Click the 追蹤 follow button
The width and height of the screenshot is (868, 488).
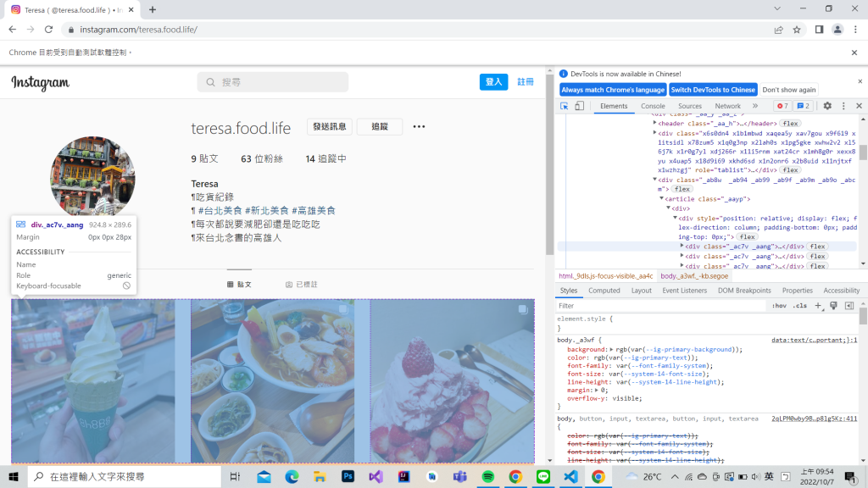pos(380,127)
